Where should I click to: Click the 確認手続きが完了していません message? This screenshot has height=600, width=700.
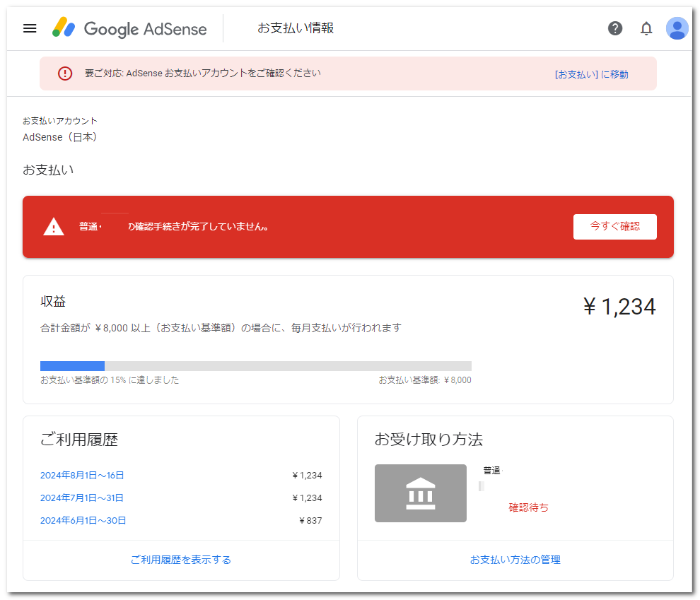198,227
